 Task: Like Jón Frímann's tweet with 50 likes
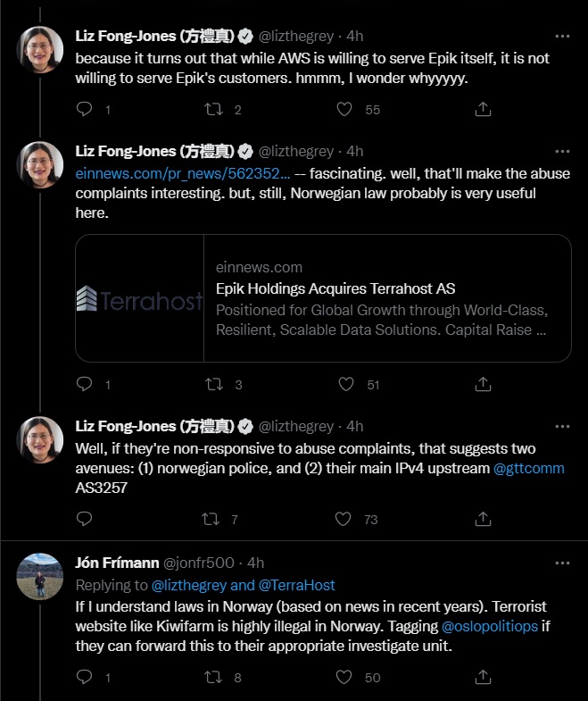tap(344, 677)
